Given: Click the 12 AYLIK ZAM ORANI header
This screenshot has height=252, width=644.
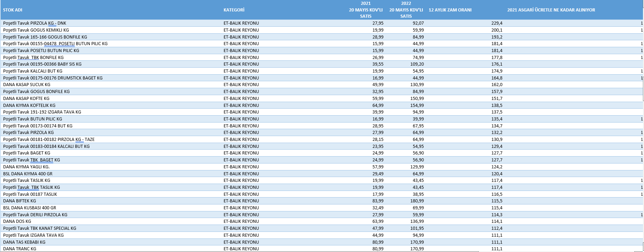Looking at the screenshot, I should tap(450, 10).
